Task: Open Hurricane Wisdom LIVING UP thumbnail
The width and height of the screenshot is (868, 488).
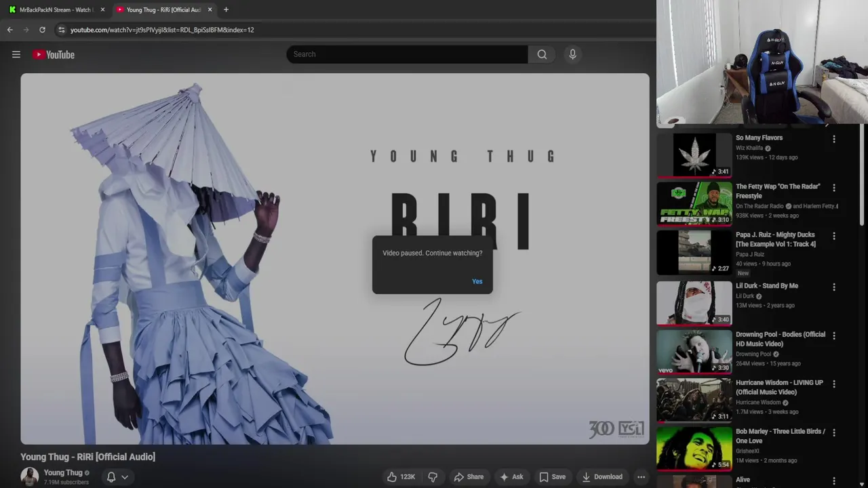Action: (x=694, y=400)
